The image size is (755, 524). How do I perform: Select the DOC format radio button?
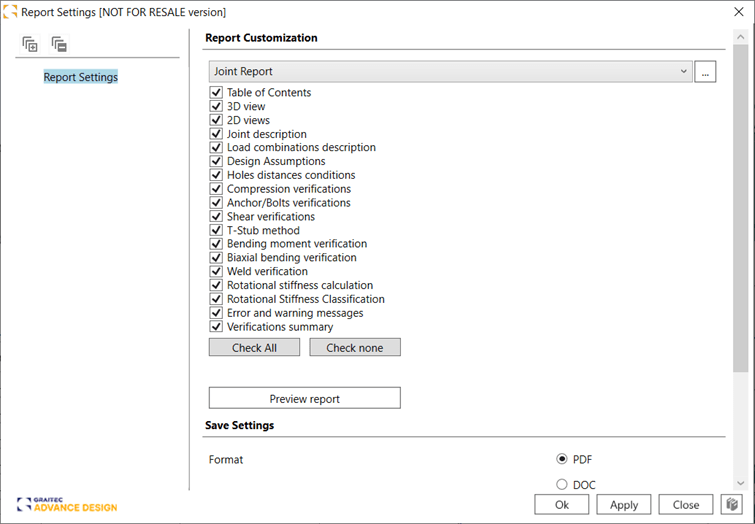562,485
